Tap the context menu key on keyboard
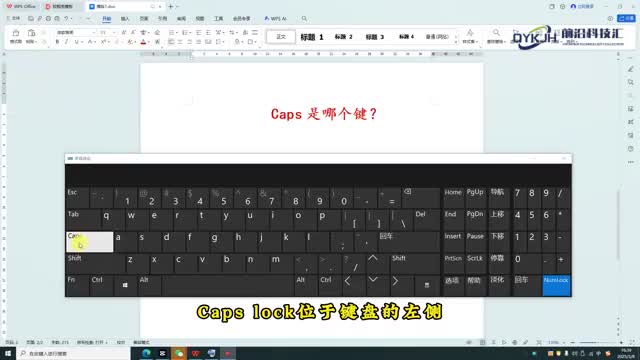Viewport: 640px width, 360px height. tap(427, 285)
